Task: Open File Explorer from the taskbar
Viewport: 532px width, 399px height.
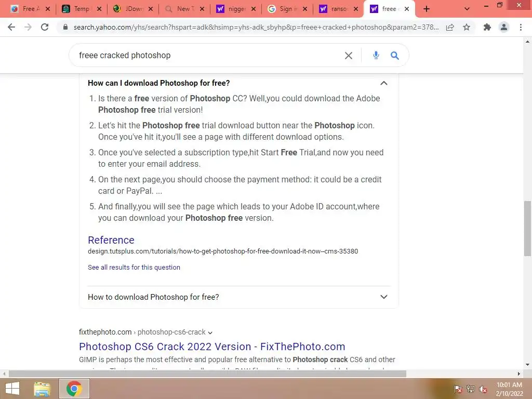Action: (x=42, y=389)
